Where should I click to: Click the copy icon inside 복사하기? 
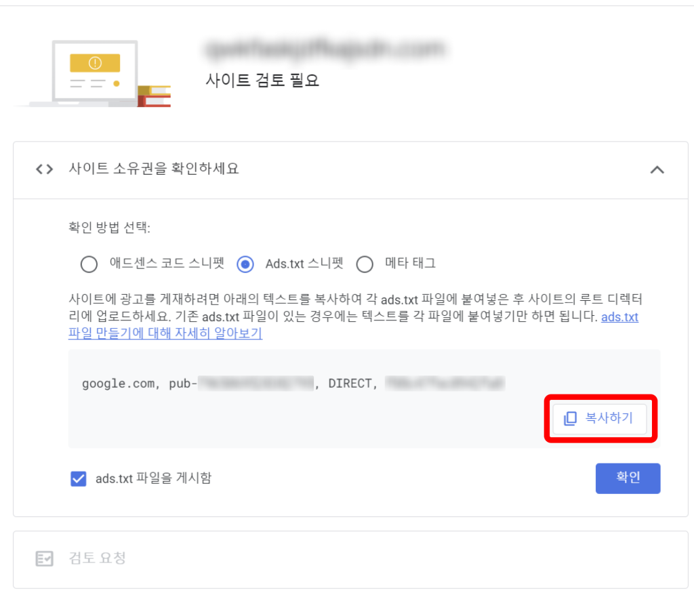tap(570, 418)
